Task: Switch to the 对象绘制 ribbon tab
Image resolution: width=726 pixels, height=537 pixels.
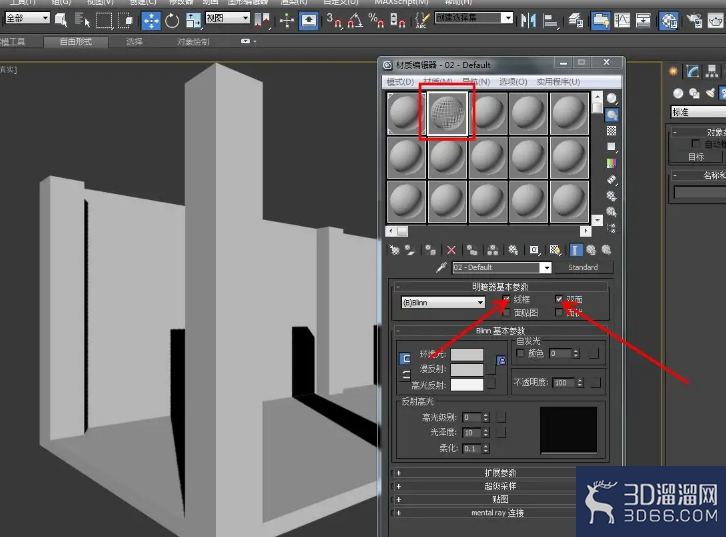Action: tap(193, 42)
